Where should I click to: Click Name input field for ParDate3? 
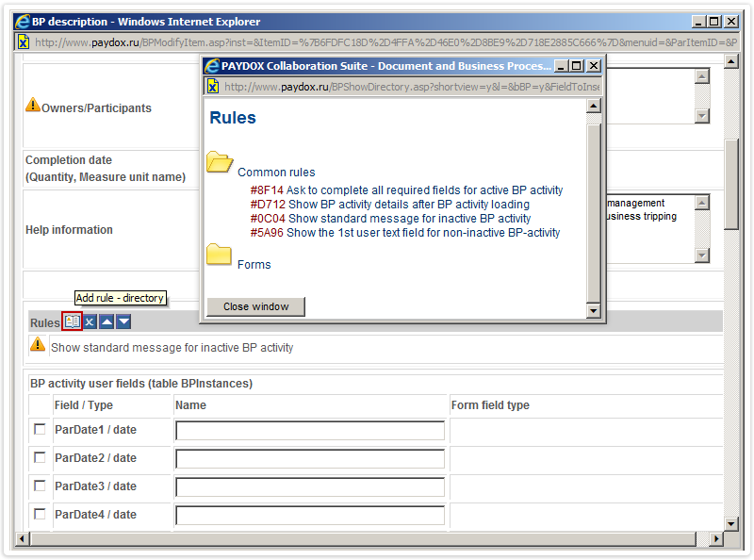coord(310,486)
